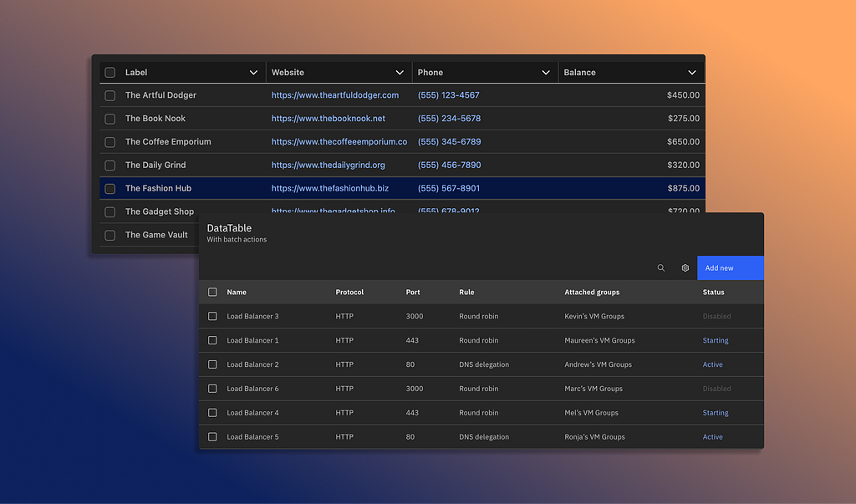
Task: Click phone number (555) 345-6789
Action: pyautogui.click(x=449, y=142)
